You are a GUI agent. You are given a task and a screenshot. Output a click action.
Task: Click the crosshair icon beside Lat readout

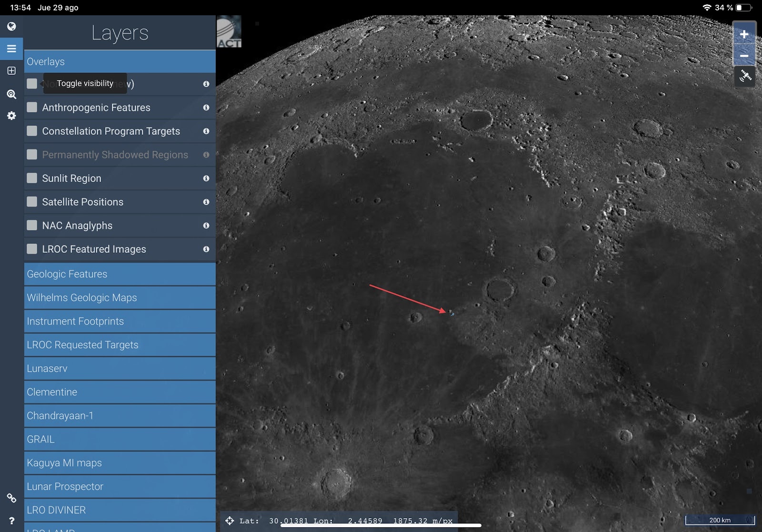click(x=230, y=521)
